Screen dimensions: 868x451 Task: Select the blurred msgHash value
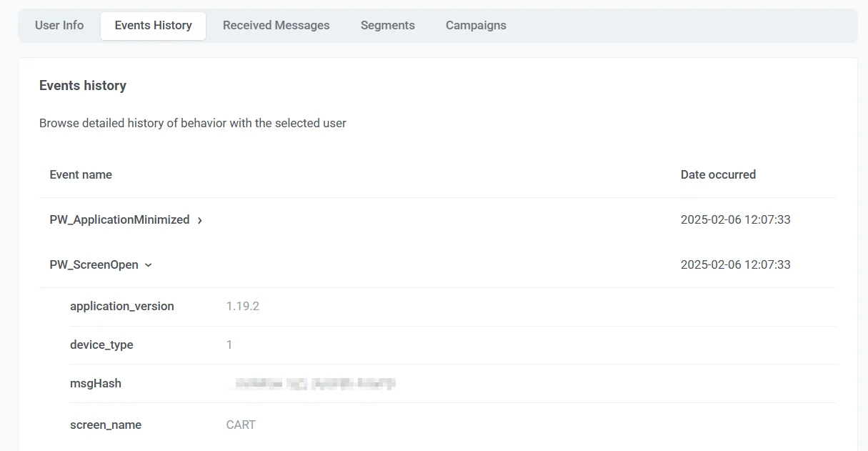pyautogui.click(x=311, y=384)
